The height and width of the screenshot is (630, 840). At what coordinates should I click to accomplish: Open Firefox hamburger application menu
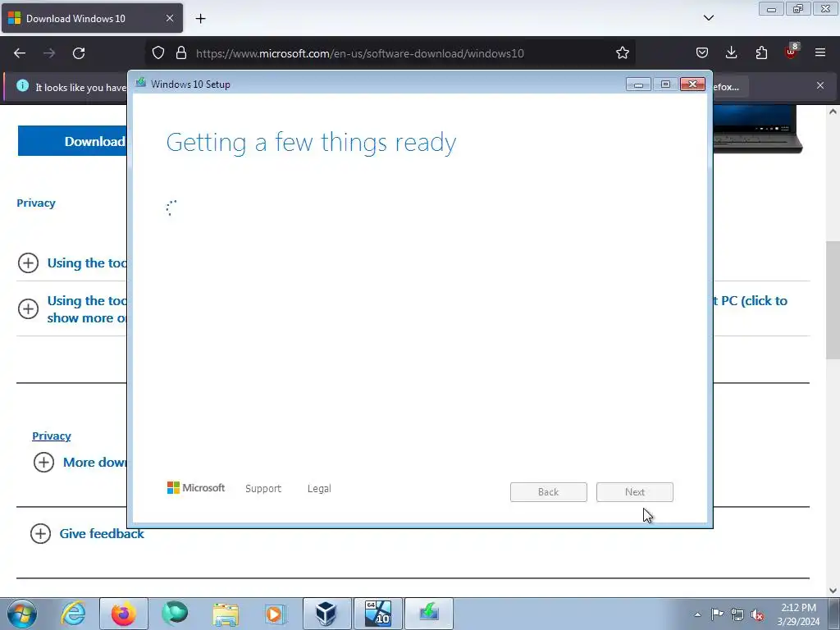pyautogui.click(x=820, y=53)
